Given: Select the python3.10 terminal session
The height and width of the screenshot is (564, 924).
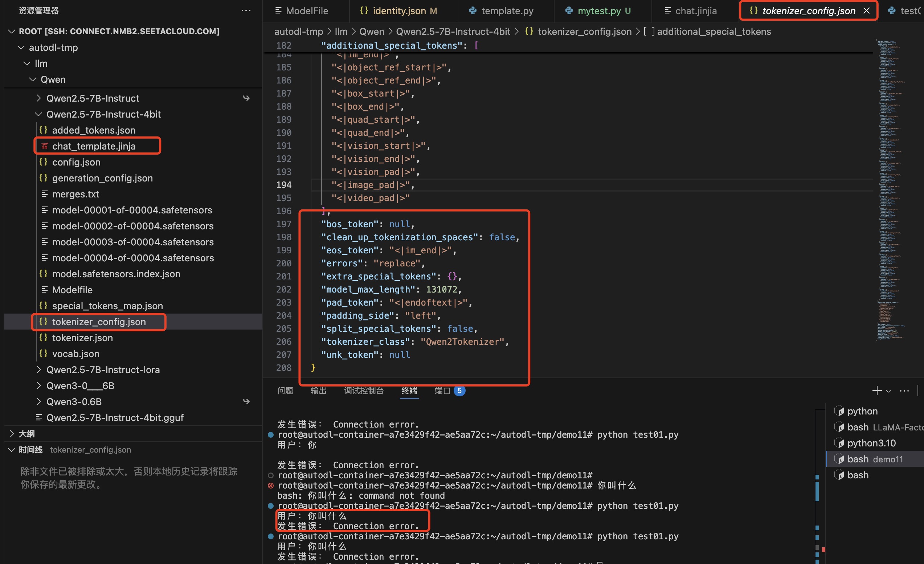Looking at the screenshot, I should (871, 443).
